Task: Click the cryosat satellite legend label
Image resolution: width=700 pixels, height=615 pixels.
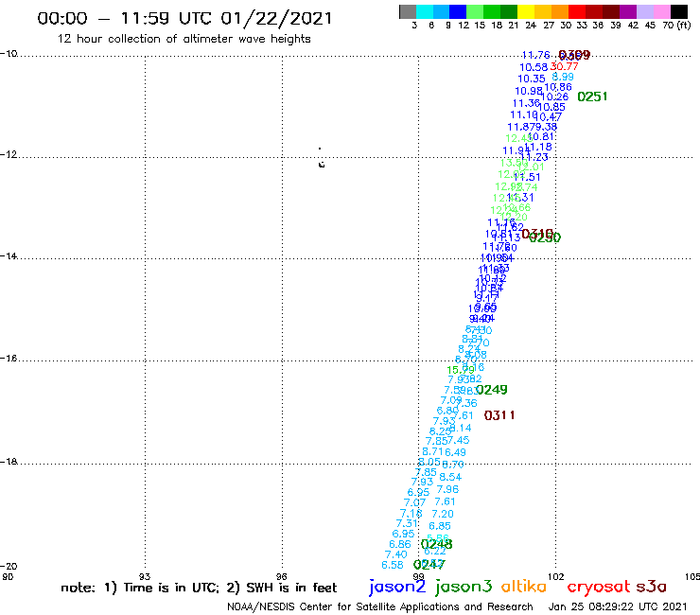Action: 599,587
